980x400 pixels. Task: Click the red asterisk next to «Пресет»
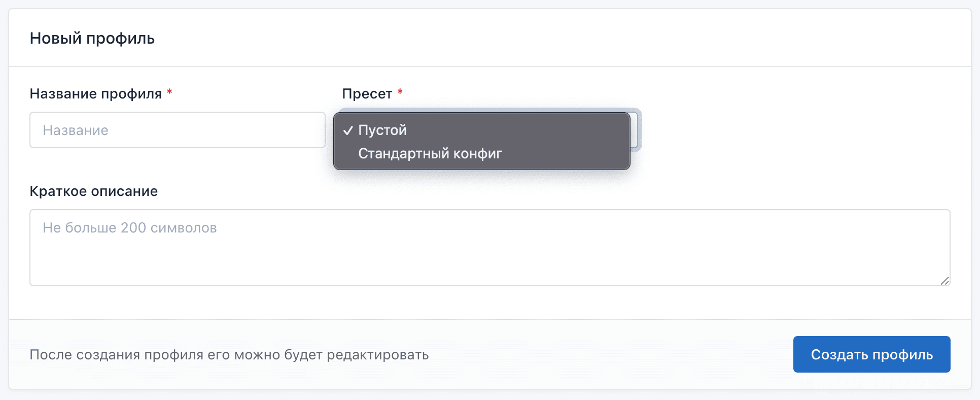400,92
